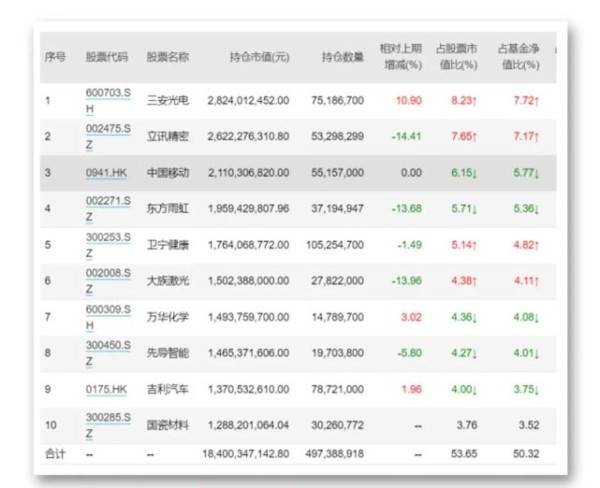Click the total stock ratio 53.65
This screenshot has width=600, height=488.
pyautogui.click(x=464, y=454)
